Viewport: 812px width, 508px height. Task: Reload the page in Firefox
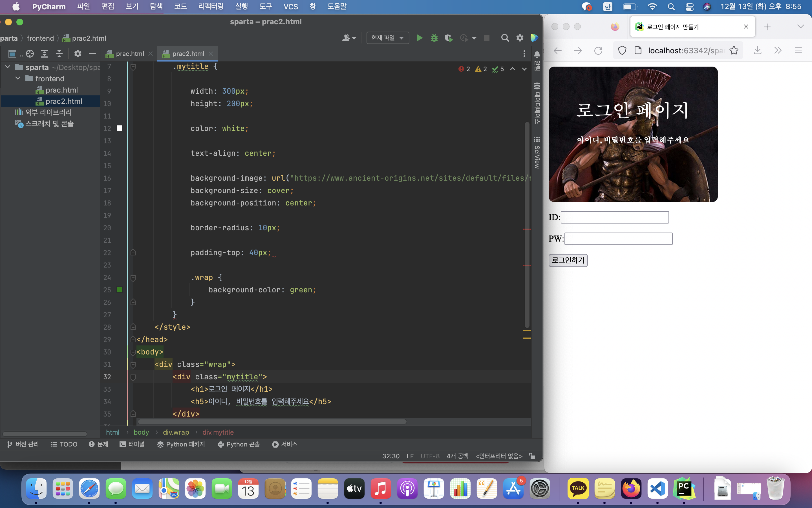(x=598, y=51)
